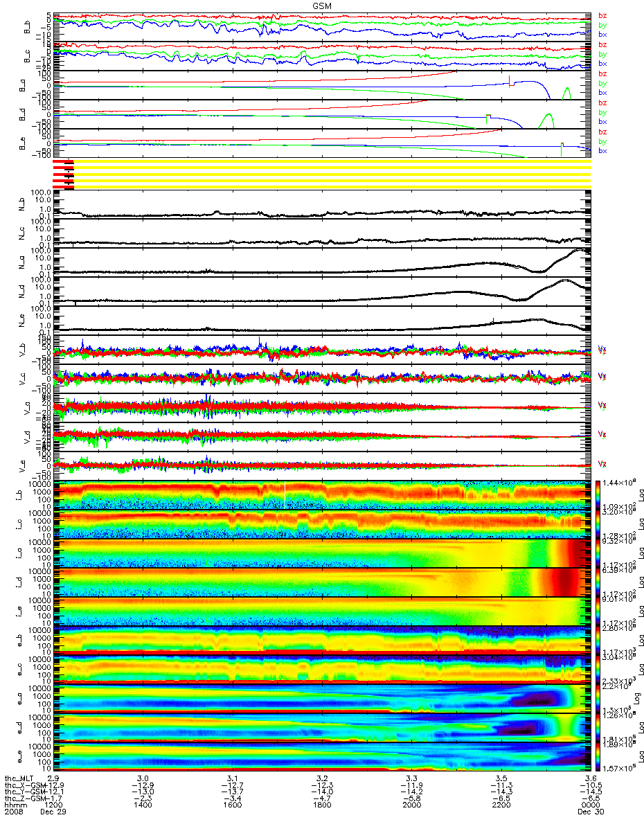Viewport: 644px width, 831px height.
Task: Click the 3.2 MLT tick value
Action: coord(323,778)
